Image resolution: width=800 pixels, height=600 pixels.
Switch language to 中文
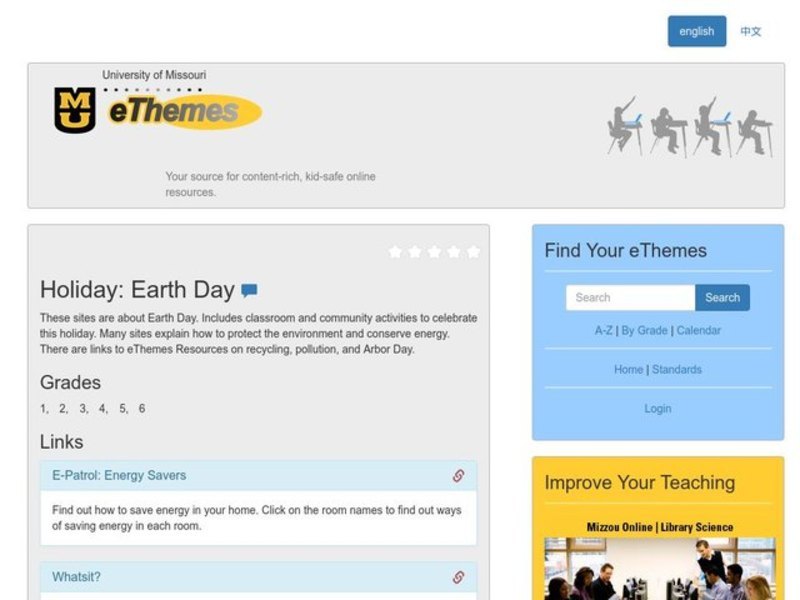click(749, 31)
